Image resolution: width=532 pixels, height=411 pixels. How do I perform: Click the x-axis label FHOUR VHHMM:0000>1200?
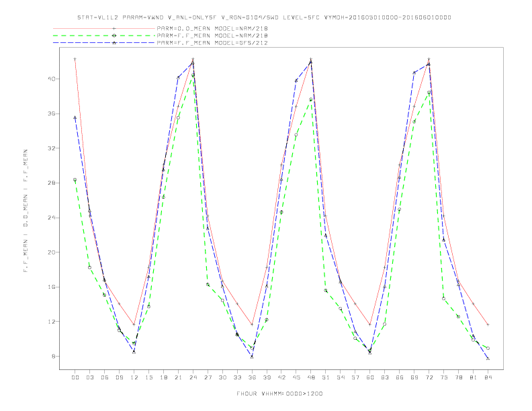click(279, 394)
